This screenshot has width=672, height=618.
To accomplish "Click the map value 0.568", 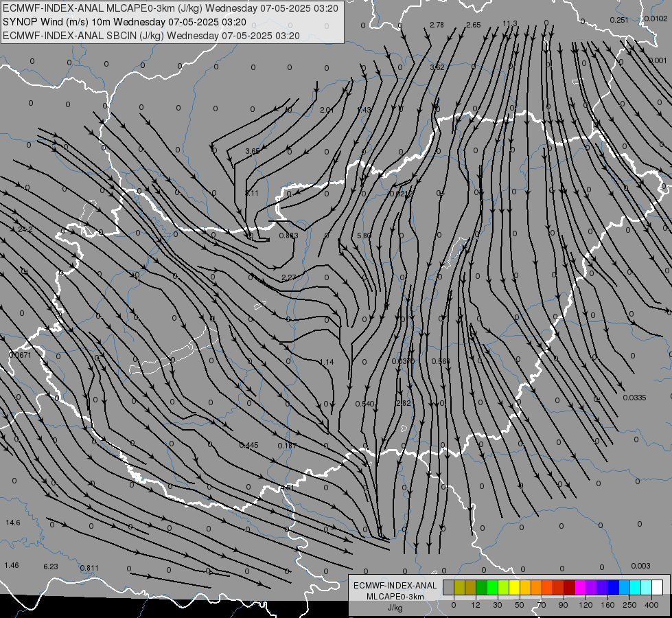I will [x=441, y=361].
